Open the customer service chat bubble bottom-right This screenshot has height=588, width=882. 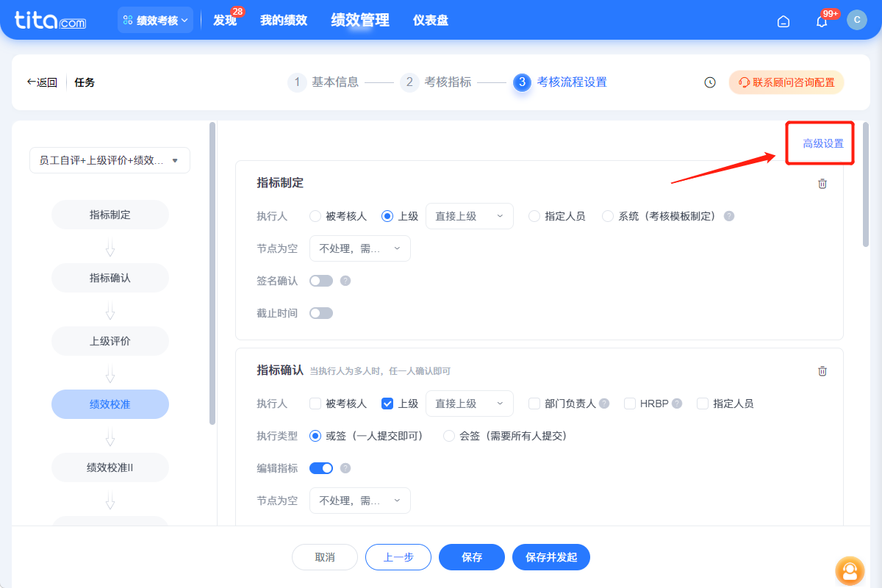click(x=850, y=571)
